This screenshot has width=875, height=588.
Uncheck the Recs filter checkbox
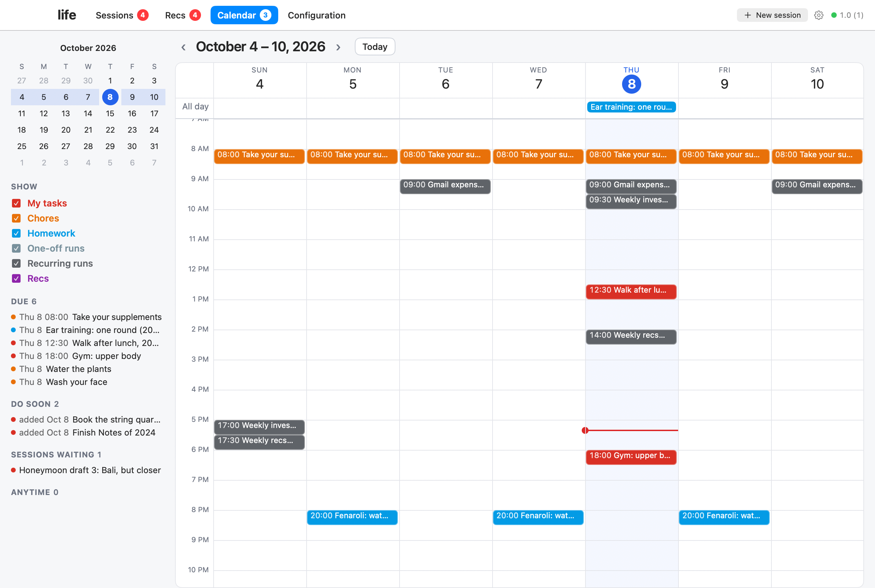[16, 278]
